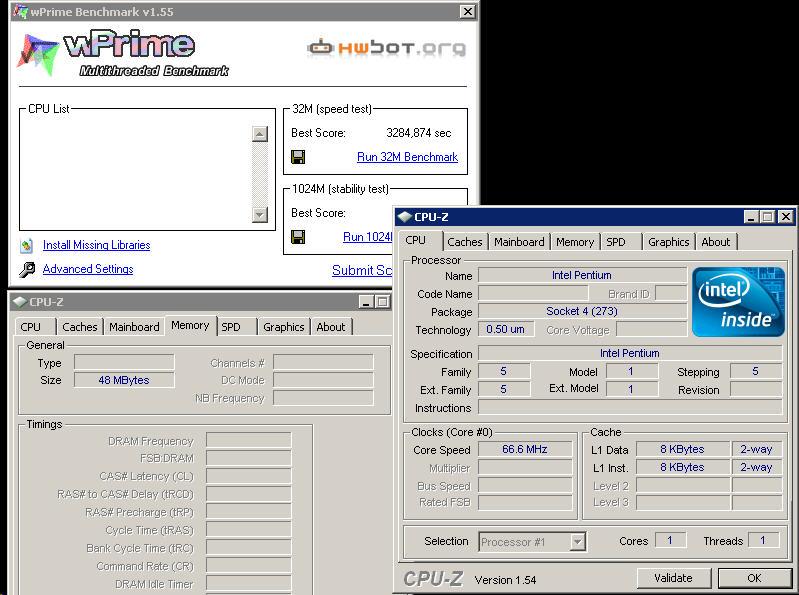The width and height of the screenshot is (799, 595).
Task: Click the Intel inside logo in CPU-Z
Action: tap(738, 302)
